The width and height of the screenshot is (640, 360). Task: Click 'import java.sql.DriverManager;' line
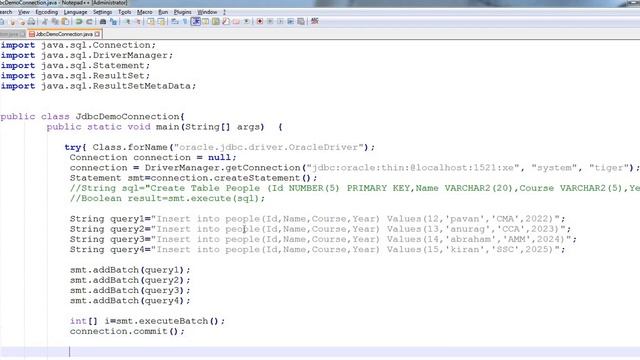pyautogui.click(x=87, y=55)
